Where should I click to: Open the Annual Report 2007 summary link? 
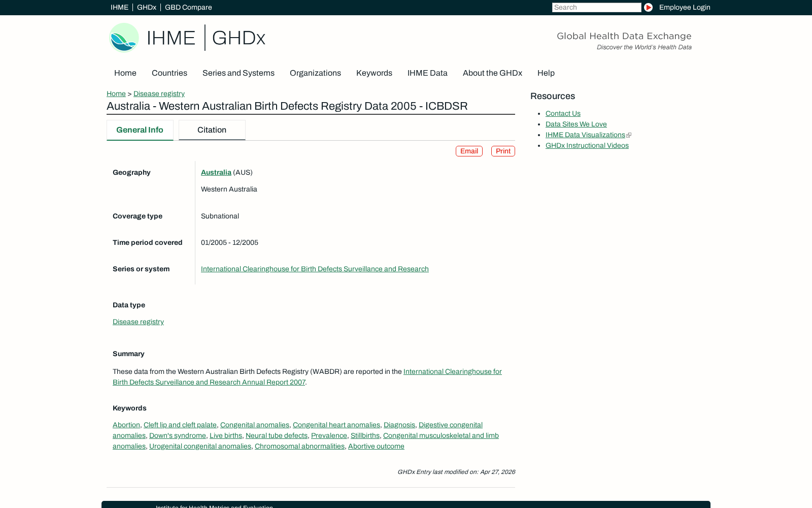pos(307,377)
